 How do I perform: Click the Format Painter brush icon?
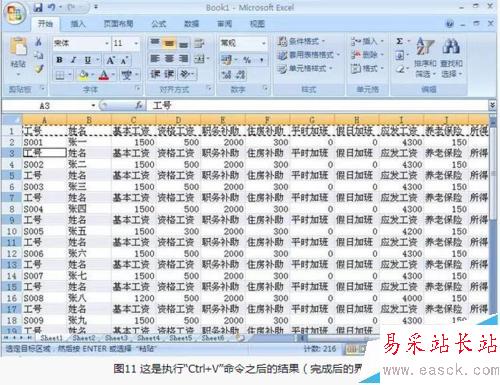point(39,69)
